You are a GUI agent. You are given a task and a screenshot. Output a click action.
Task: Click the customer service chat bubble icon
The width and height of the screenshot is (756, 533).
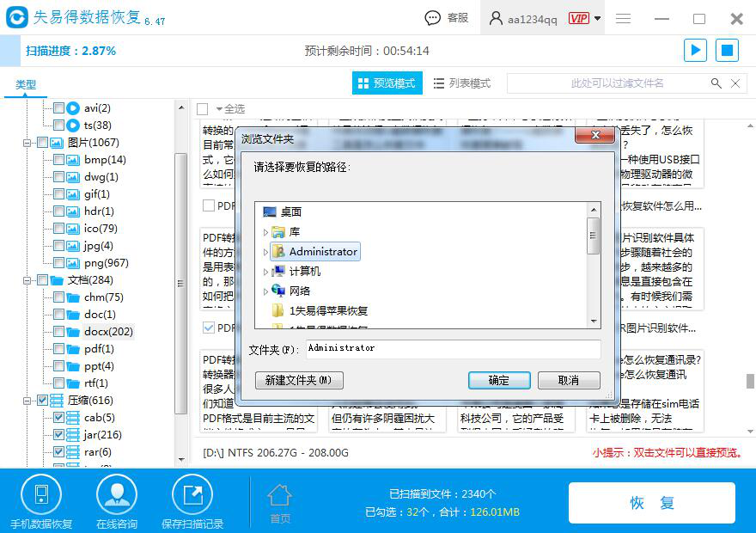[x=432, y=18]
